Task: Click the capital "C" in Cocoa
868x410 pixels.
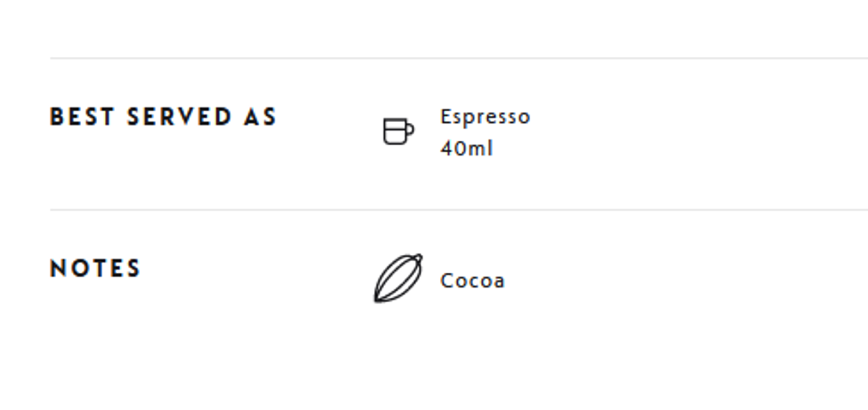Action: [446, 281]
